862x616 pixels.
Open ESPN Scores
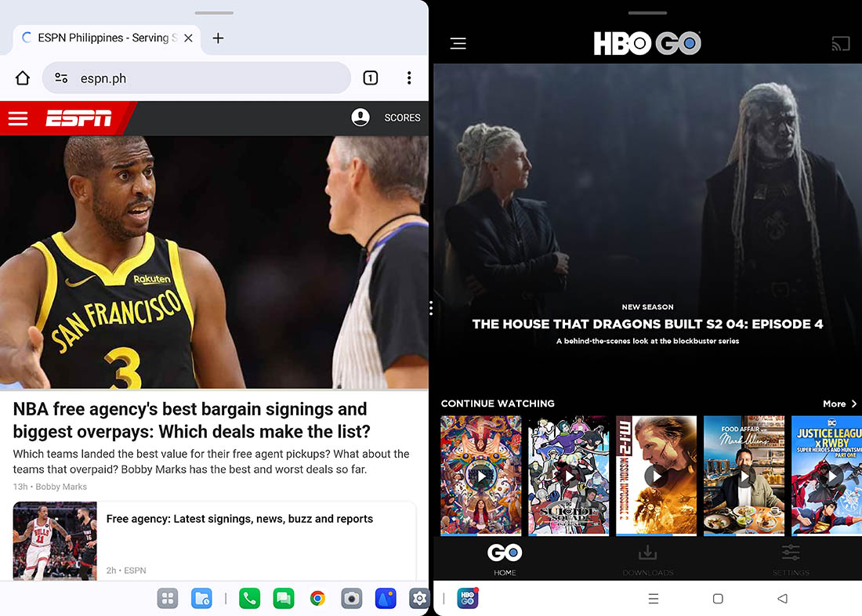[402, 118]
